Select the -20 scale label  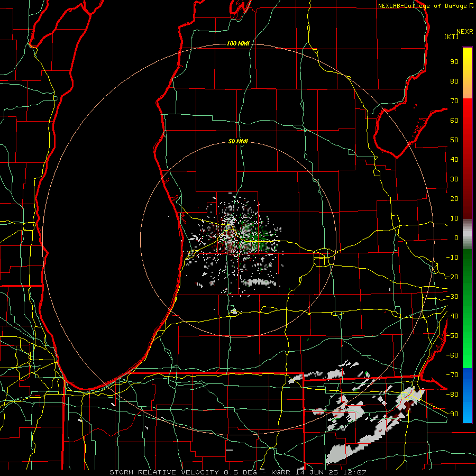click(452, 277)
